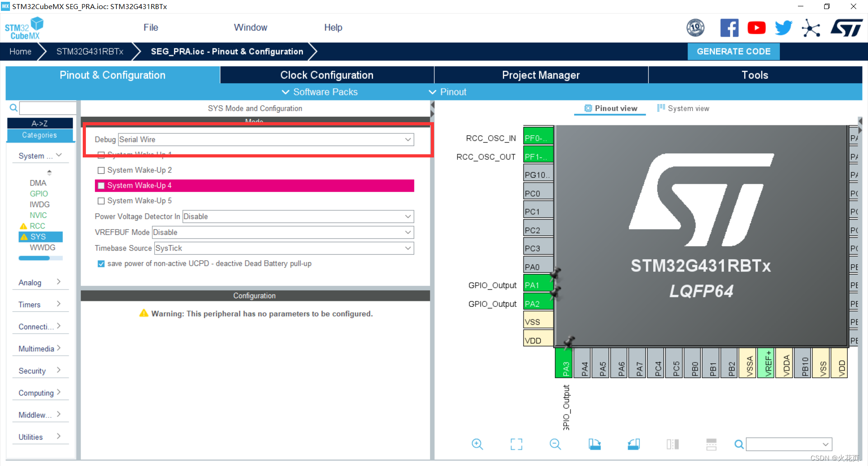Switch to Clock Configuration tab
Image resolution: width=868 pixels, height=466 pixels.
327,75
